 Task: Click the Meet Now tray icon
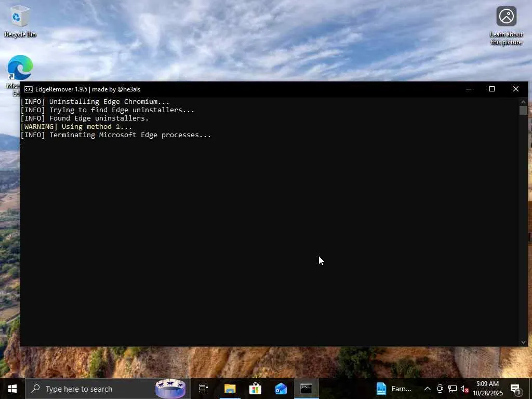point(440,389)
